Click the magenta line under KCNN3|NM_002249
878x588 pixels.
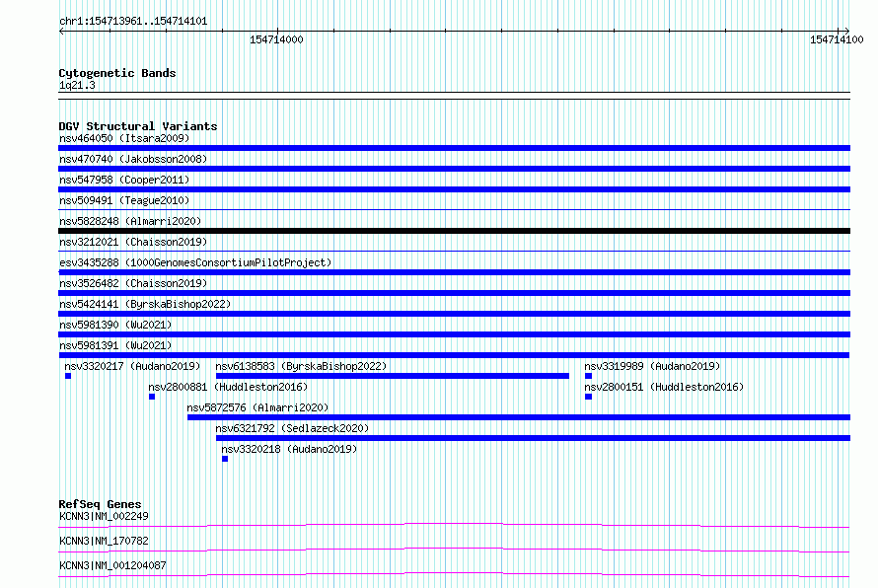[454, 525]
